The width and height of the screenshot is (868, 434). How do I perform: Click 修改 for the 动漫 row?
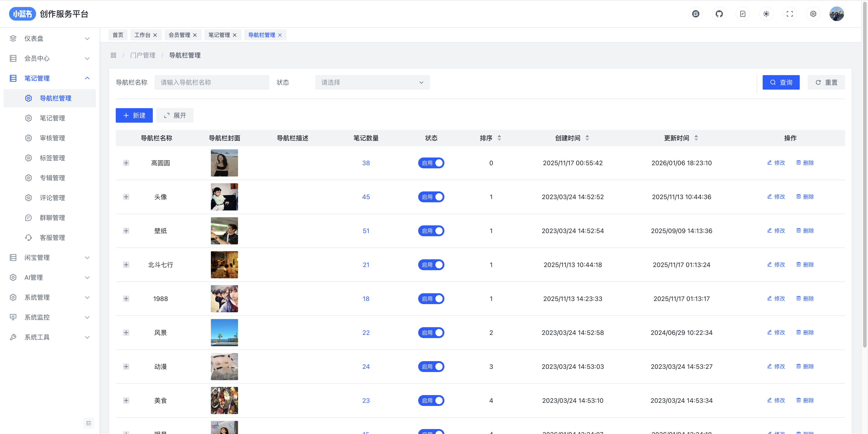click(776, 366)
